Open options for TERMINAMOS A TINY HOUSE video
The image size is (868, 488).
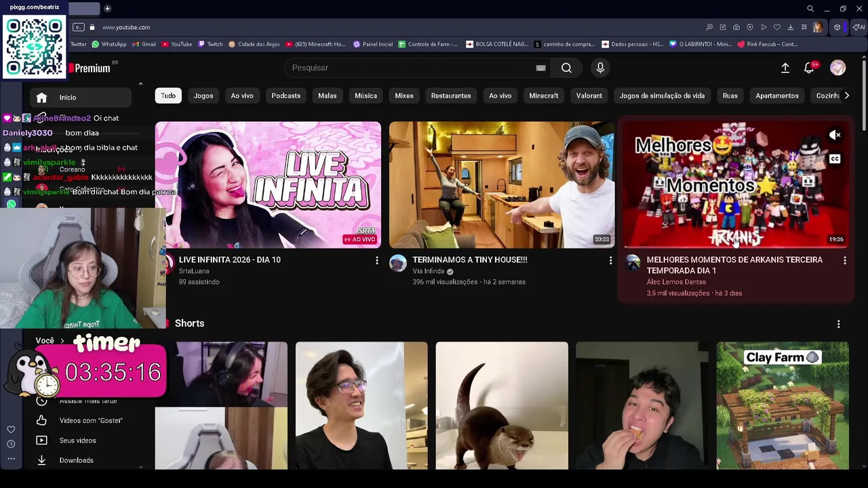pyautogui.click(x=610, y=260)
